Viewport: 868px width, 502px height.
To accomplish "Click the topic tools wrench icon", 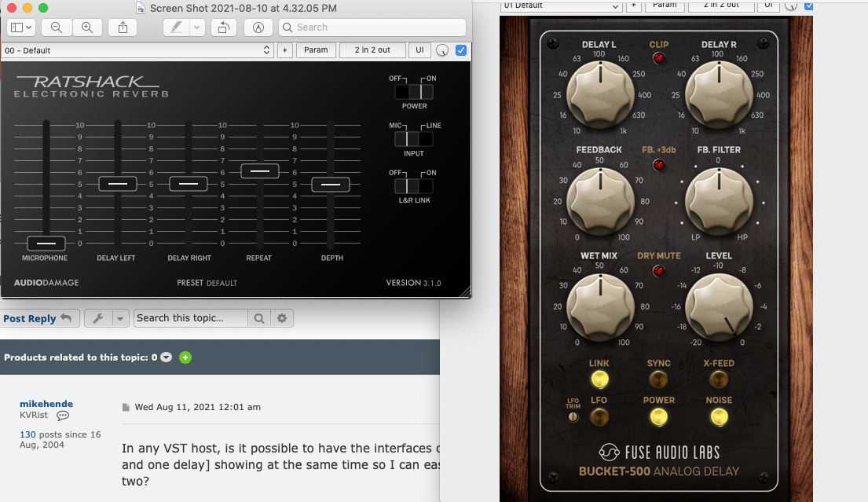I will click(x=98, y=318).
